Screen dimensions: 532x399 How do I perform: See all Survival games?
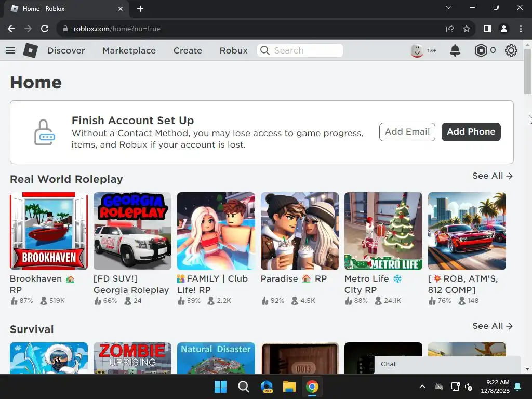tap(493, 326)
